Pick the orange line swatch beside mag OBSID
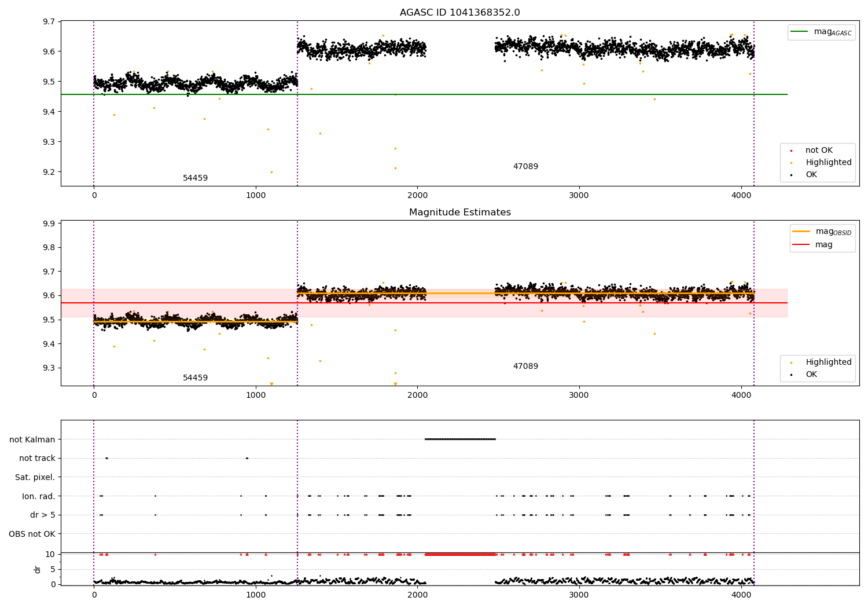The height and width of the screenshot is (608, 868). 801,232
